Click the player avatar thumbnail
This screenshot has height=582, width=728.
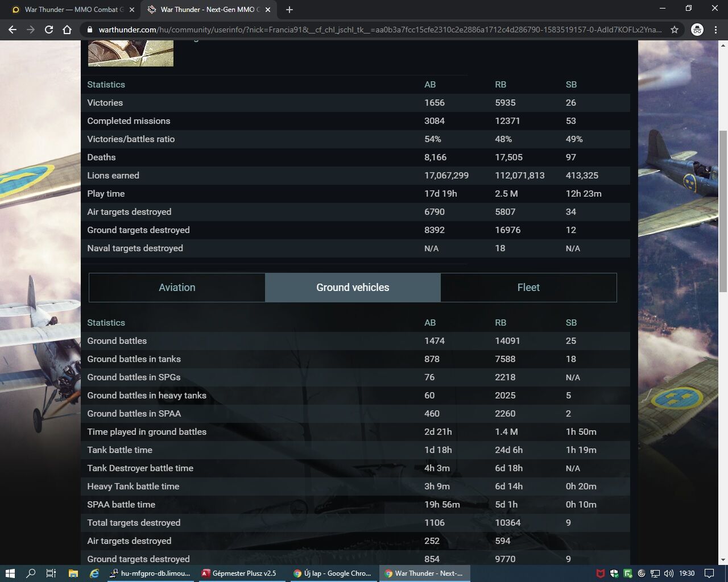131,53
